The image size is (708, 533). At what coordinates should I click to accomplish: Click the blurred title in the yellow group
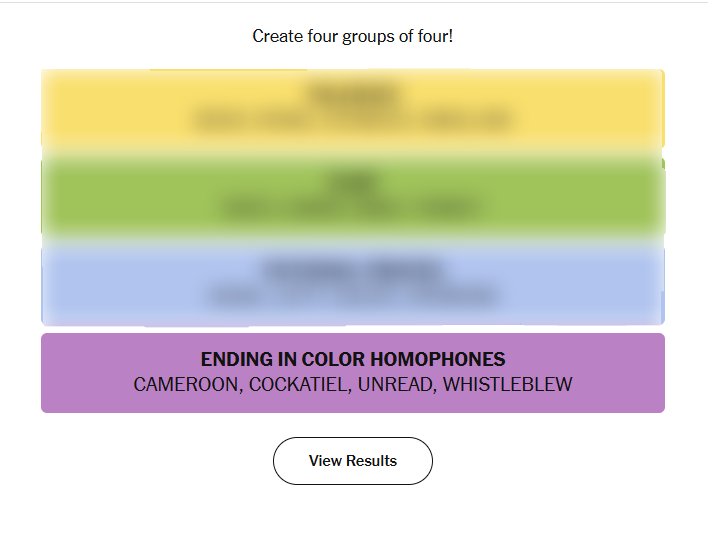point(352,96)
